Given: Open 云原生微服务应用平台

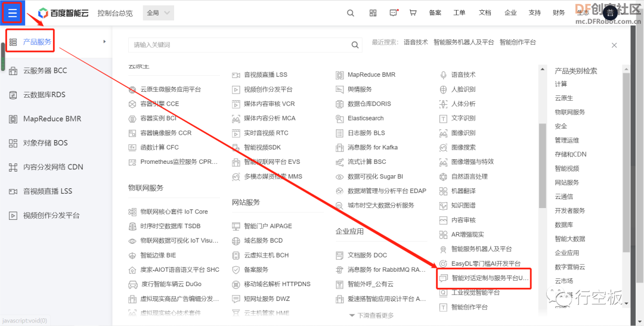Looking at the screenshot, I should [x=171, y=89].
